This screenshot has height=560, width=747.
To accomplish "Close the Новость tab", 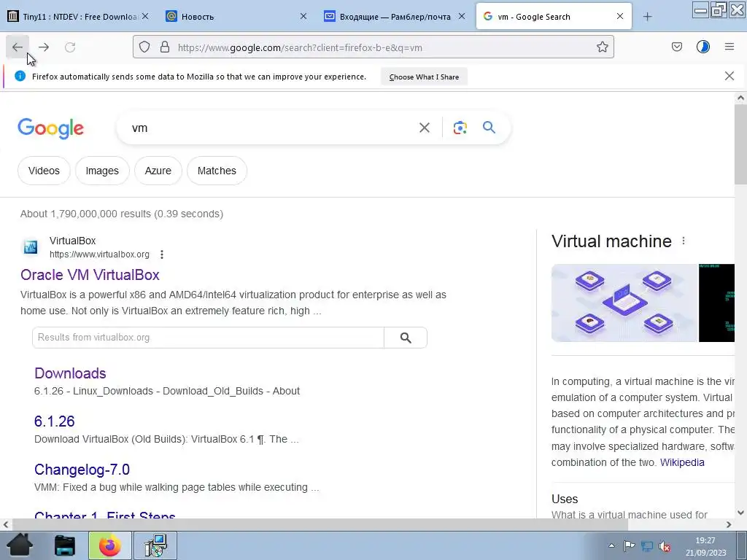I will point(303,17).
